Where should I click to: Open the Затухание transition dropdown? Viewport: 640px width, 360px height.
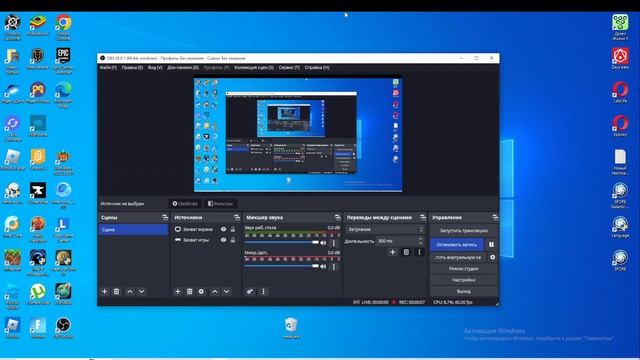pyautogui.click(x=385, y=230)
